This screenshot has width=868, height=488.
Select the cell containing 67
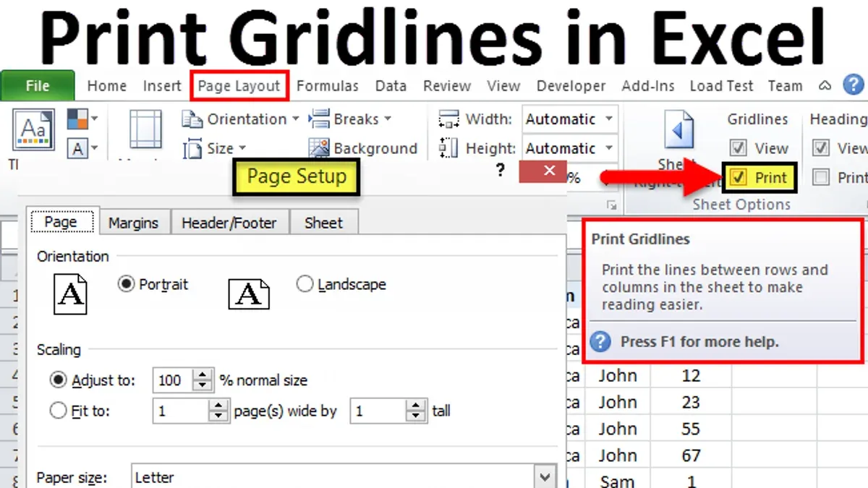691,455
